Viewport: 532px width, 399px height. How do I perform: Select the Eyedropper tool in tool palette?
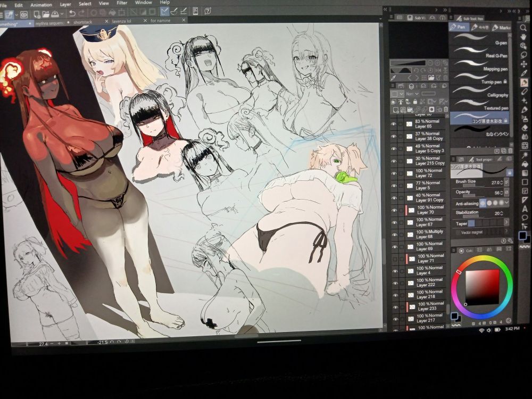(524, 73)
